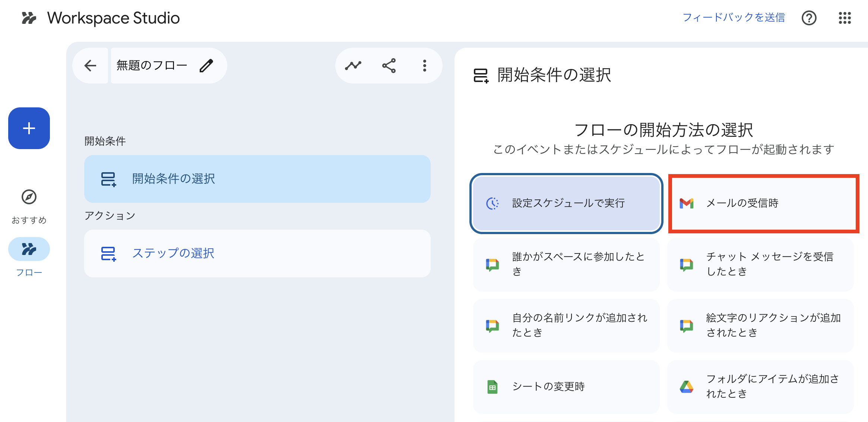Click the Workspace Studio logo icon
Viewport: 868px width, 422px height.
(29, 18)
